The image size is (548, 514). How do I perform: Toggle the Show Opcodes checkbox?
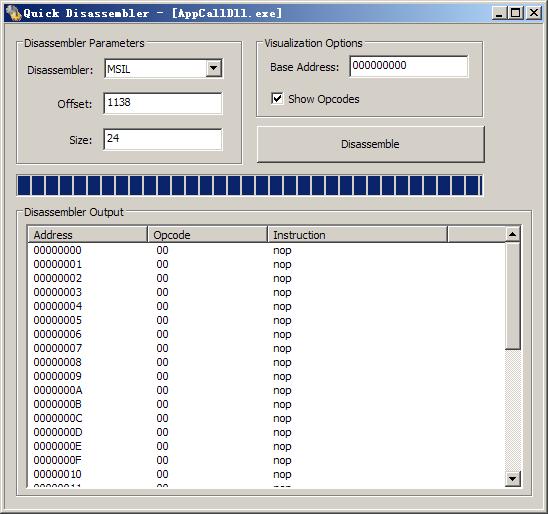pyautogui.click(x=277, y=99)
